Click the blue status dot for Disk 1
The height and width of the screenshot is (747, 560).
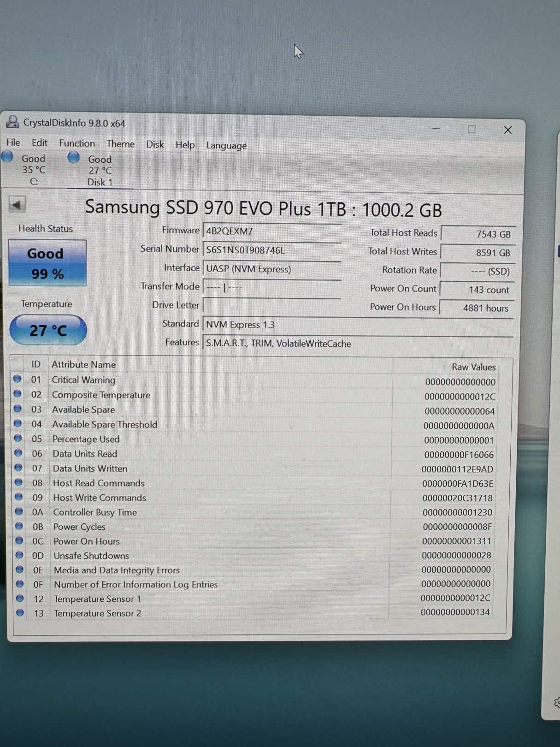coord(73,157)
